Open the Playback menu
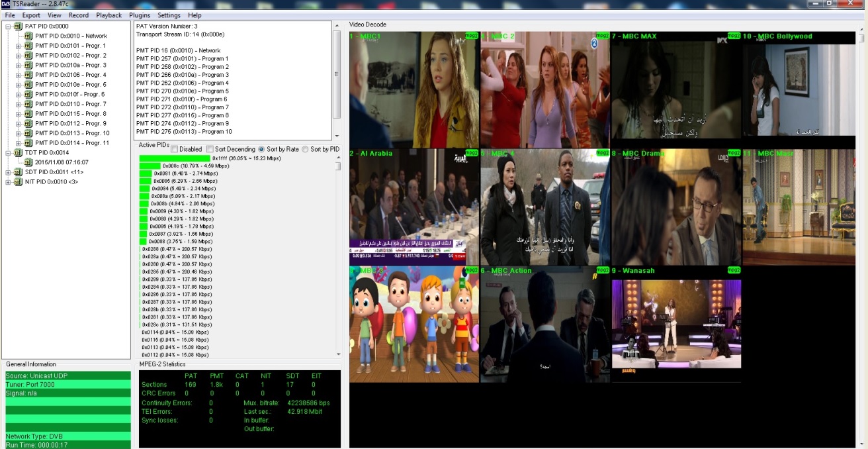This screenshot has height=449, width=868. pos(109,15)
